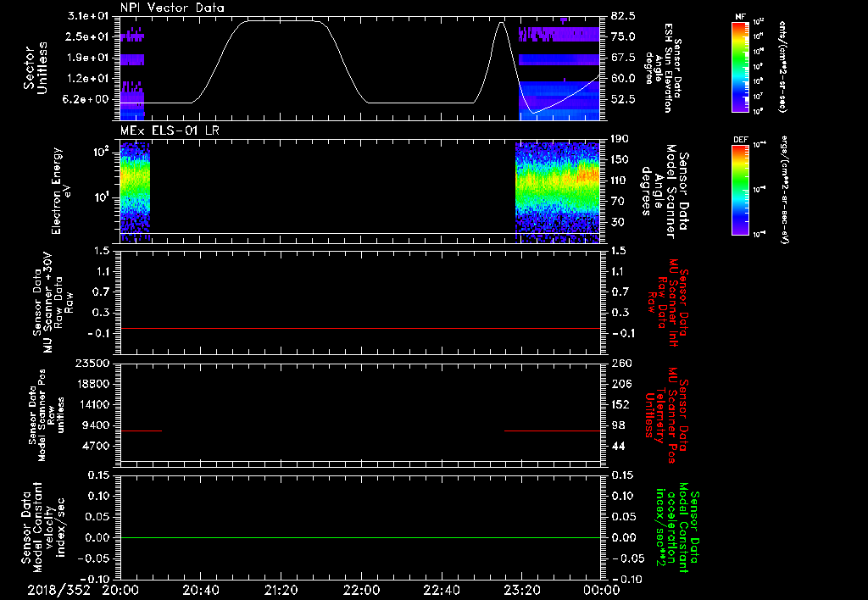This screenshot has height=600, width=868.
Task: Click the "152" telemetry tick value
Action: (x=621, y=404)
